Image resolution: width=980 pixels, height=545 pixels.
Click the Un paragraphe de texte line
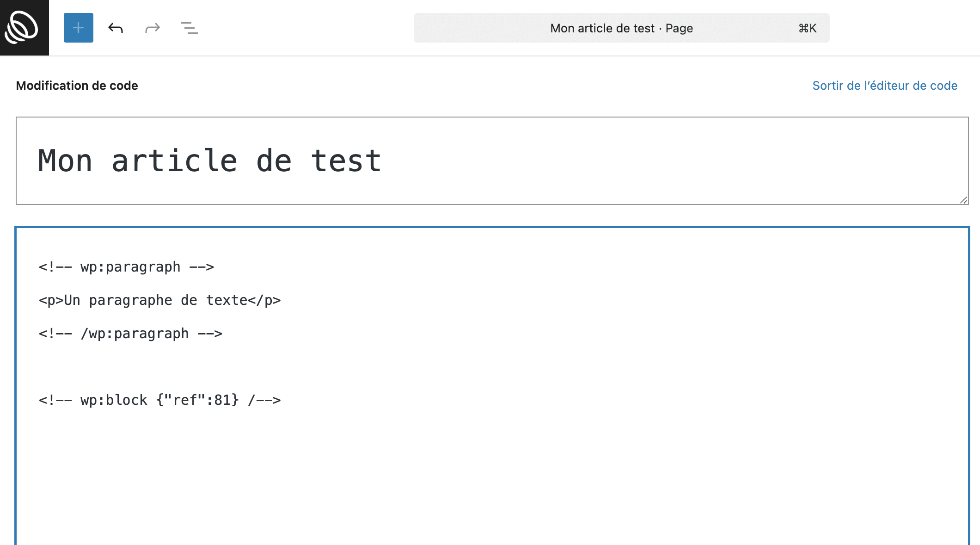point(159,300)
